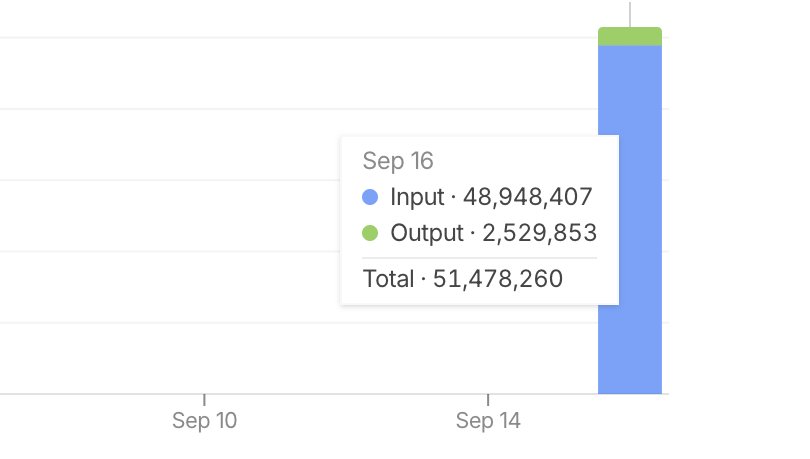Select the Sep 10 axis label
The height and width of the screenshot is (459, 810).
tap(205, 420)
